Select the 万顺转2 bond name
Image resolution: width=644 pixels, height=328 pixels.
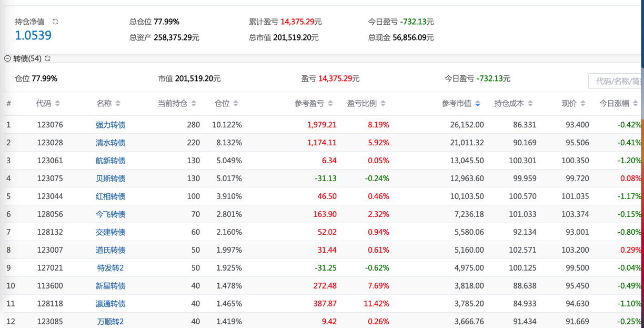(x=110, y=321)
